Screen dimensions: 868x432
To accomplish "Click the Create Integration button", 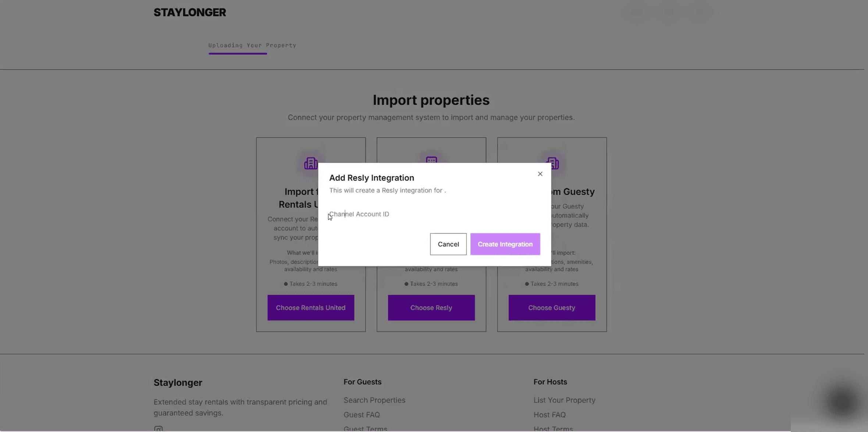I will coord(505,244).
